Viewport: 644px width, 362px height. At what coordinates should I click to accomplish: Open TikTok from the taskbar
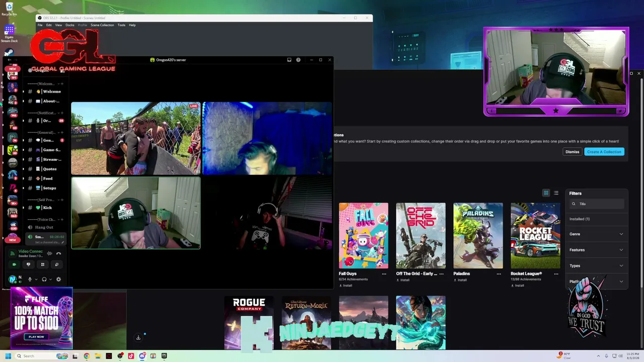[x=131, y=356]
